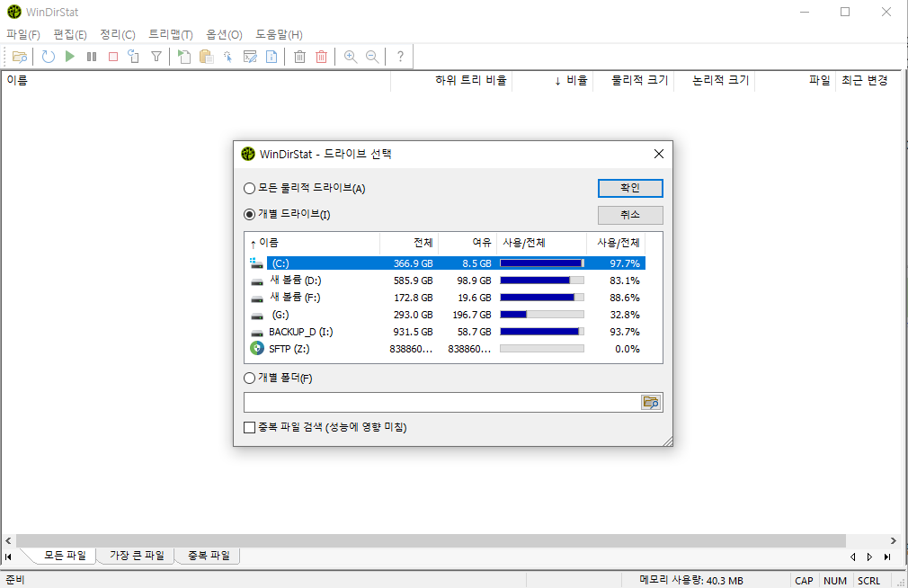Click the empty usage bar of SFTP (Z:)

542,349
